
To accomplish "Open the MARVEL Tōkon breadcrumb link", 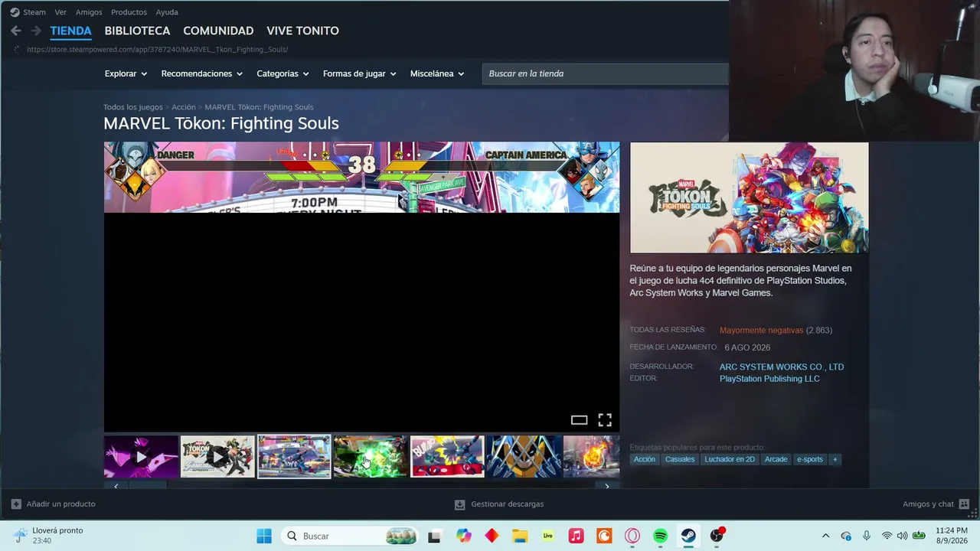I will click(x=259, y=107).
